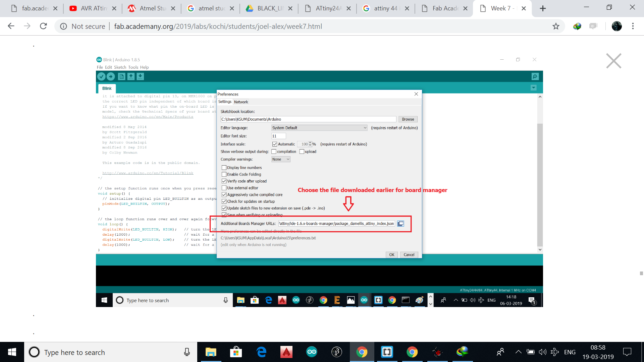The height and width of the screenshot is (362, 644).
Task: Enable Display line numbers checkbox
Action: 224,168
